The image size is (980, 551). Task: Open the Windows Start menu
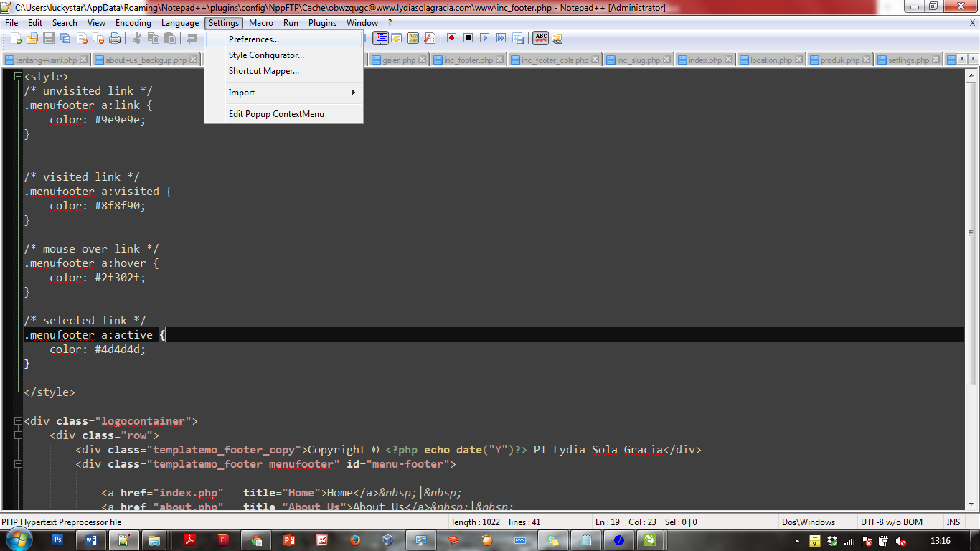tap(19, 540)
